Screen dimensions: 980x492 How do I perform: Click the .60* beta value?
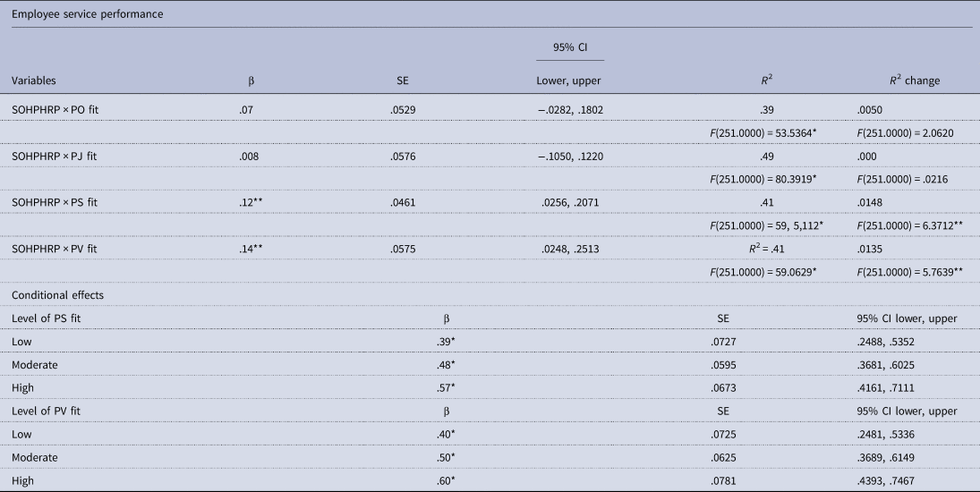tap(446, 480)
